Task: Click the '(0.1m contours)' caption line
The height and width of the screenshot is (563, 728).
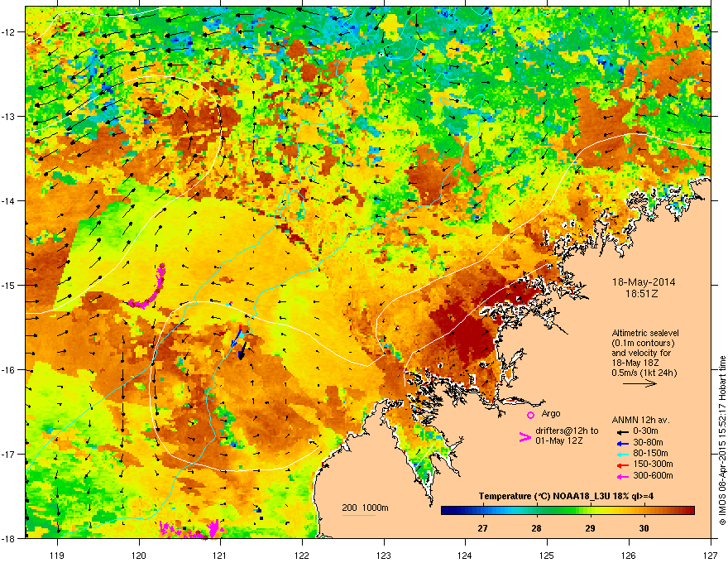Action: [643, 344]
